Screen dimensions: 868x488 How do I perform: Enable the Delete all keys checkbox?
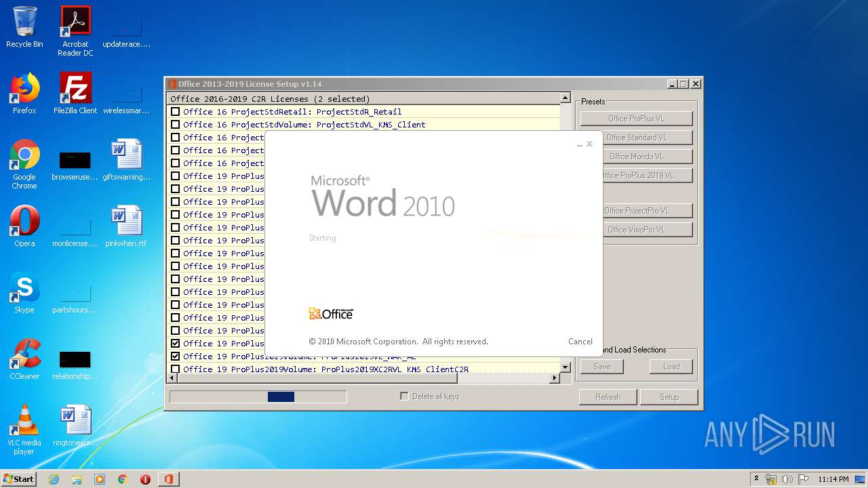(404, 396)
